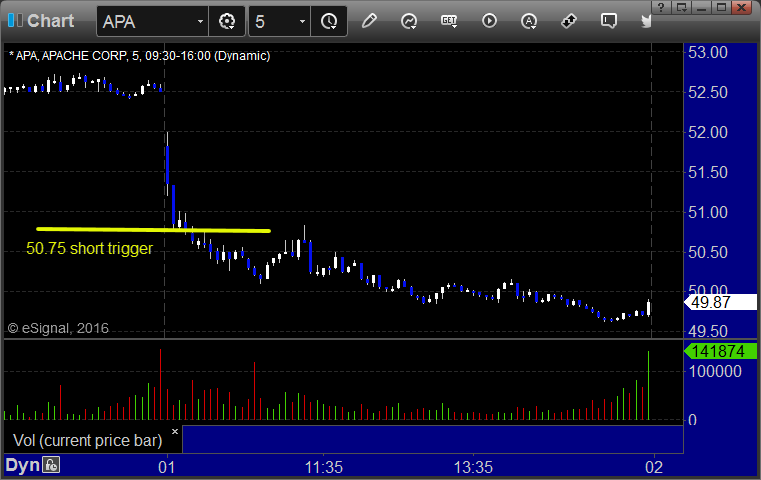
Task: Click the link/detach diamond icon
Action: click(x=568, y=21)
